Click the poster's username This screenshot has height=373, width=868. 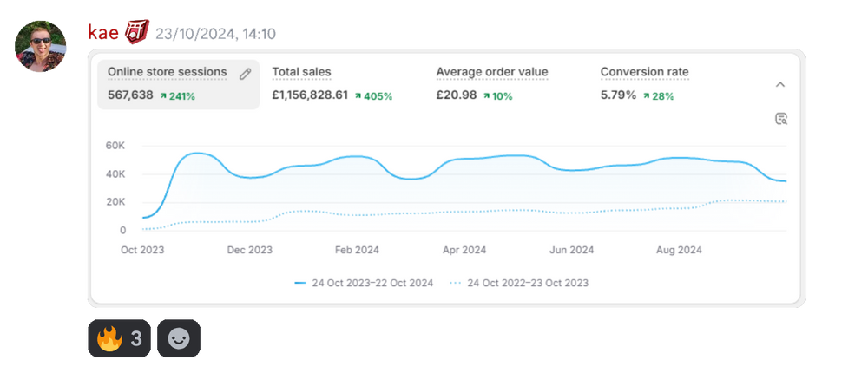point(102,33)
